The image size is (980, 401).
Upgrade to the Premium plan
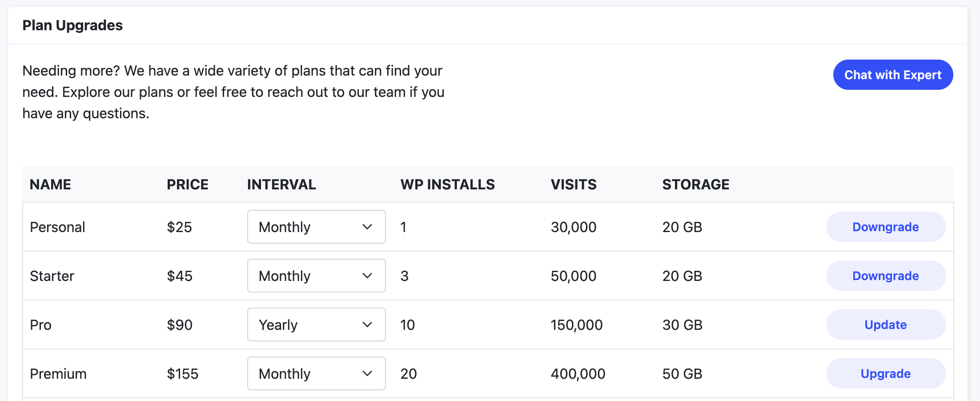[x=885, y=373]
